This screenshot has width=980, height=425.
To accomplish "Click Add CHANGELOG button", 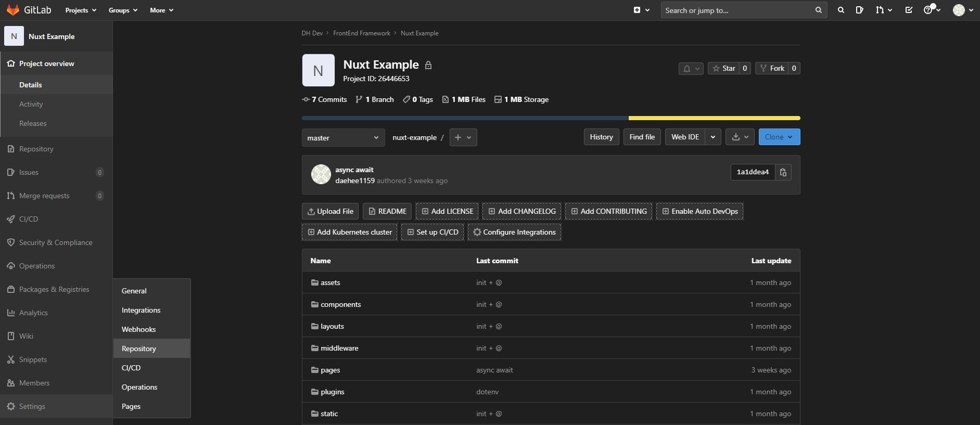I will (521, 211).
